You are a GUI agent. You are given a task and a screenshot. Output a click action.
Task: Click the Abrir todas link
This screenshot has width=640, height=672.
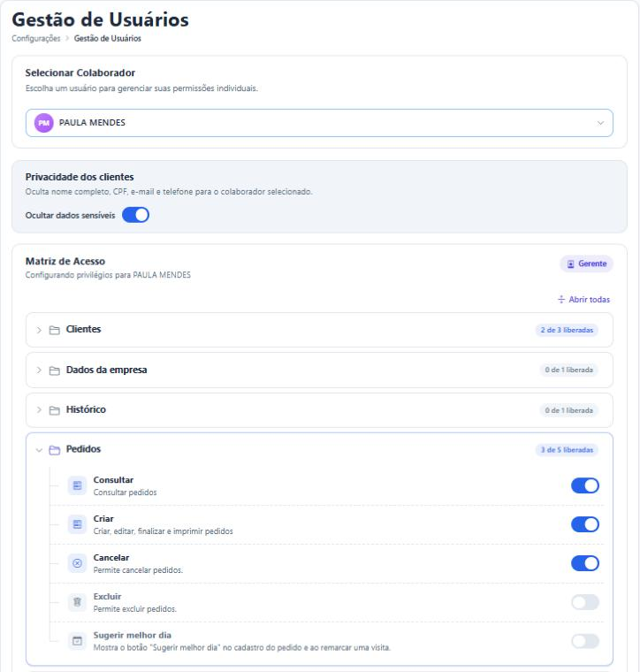point(583,300)
